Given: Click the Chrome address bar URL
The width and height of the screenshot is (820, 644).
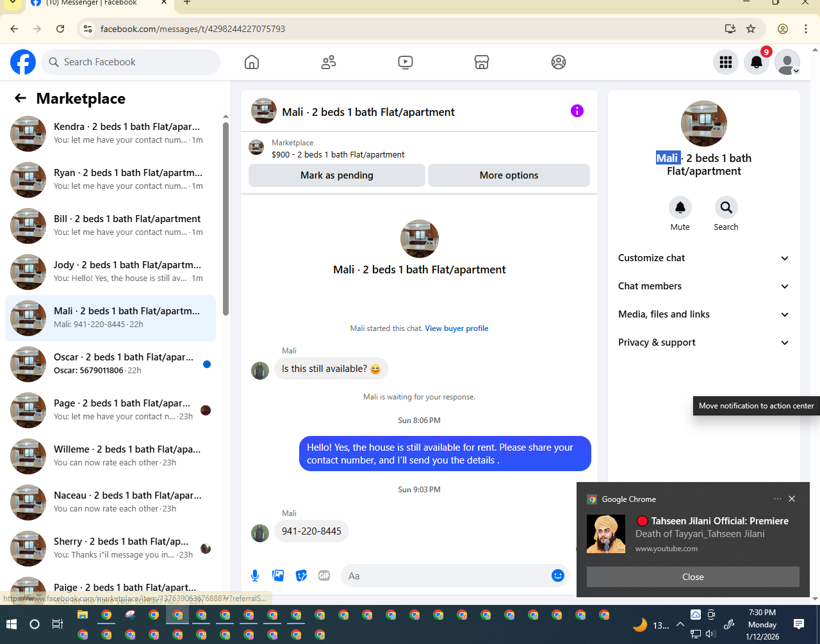Looking at the screenshot, I should pos(193,29).
